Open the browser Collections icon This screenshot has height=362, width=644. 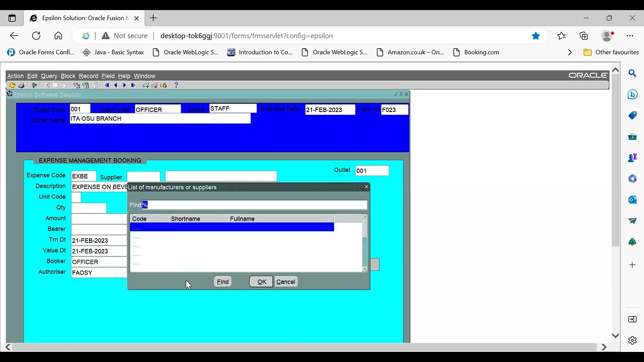click(x=584, y=36)
